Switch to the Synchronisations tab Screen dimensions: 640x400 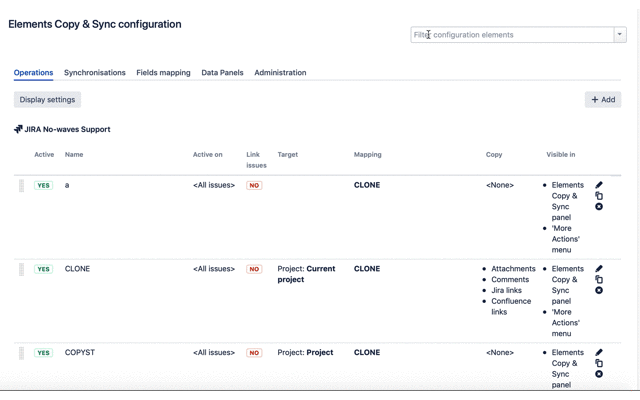tap(95, 73)
